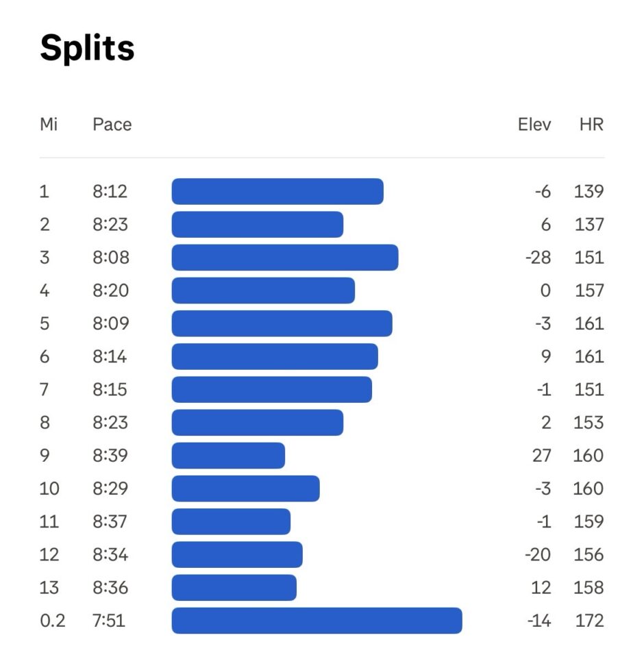Click the Mi column header
The height and width of the screenshot is (657, 644).
tap(49, 125)
